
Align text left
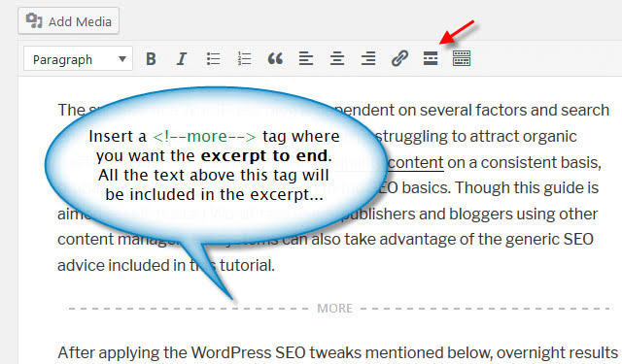pyautogui.click(x=306, y=58)
